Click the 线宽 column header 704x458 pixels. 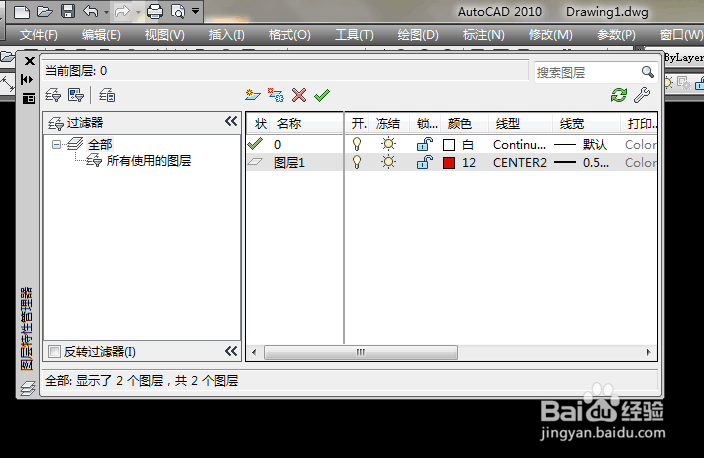(x=585, y=123)
